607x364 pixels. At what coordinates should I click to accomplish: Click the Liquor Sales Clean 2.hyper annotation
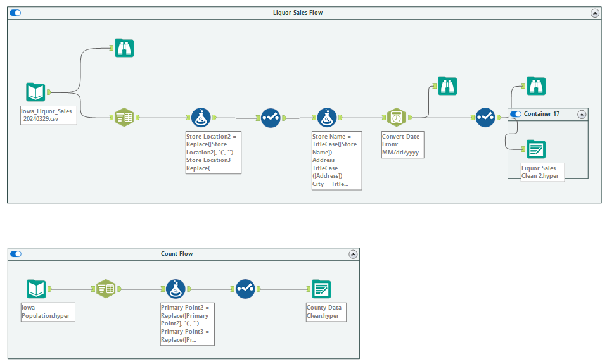[x=542, y=172]
